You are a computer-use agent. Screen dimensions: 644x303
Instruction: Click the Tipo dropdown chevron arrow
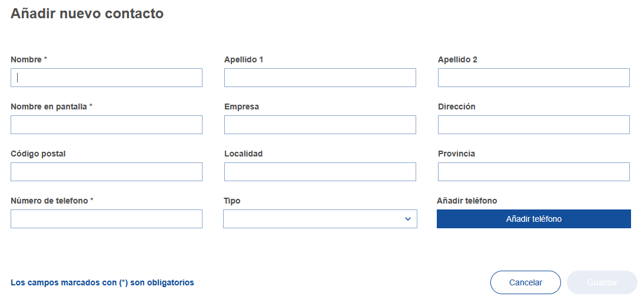point(408,219)
